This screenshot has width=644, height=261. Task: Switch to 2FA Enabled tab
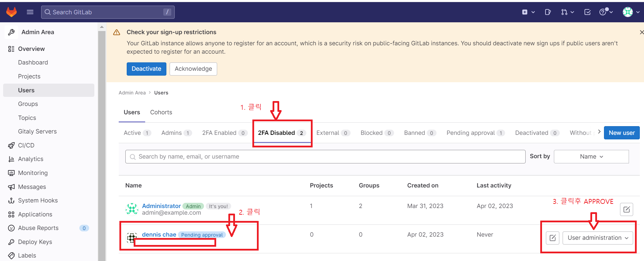point(225,133)
